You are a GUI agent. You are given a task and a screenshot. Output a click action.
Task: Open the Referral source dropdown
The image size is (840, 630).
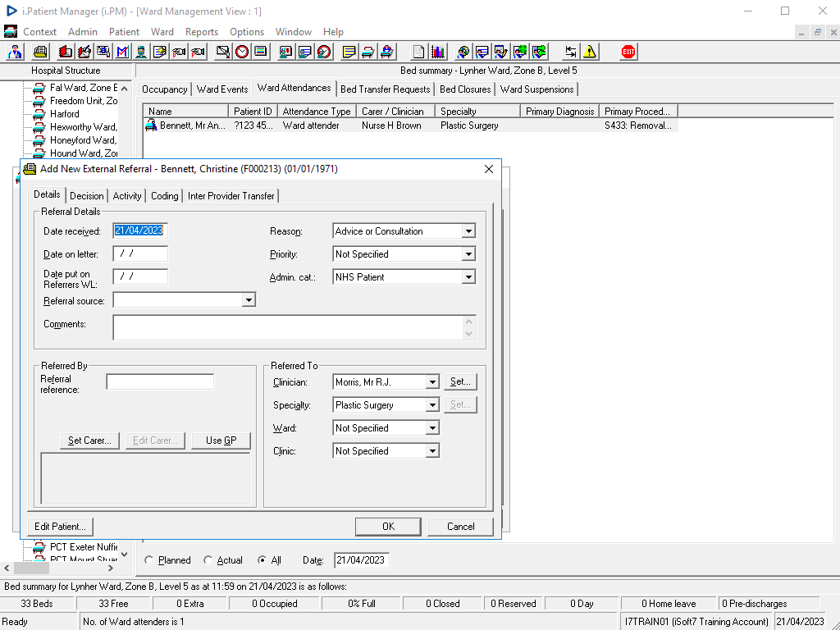click(x=248, y=300)
